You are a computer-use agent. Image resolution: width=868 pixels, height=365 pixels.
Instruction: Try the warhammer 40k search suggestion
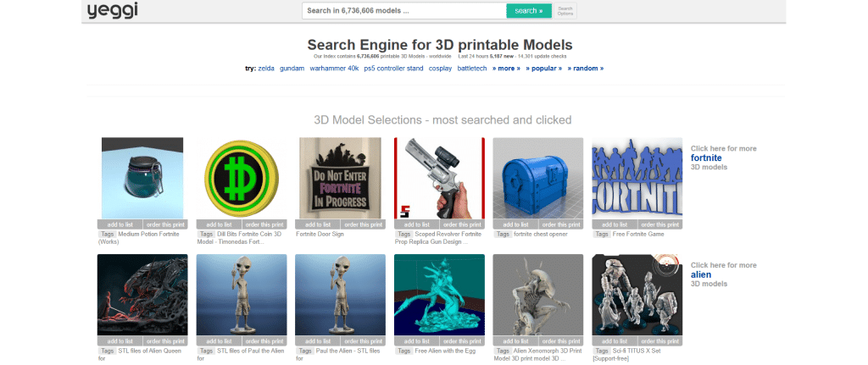pos(334,69)
